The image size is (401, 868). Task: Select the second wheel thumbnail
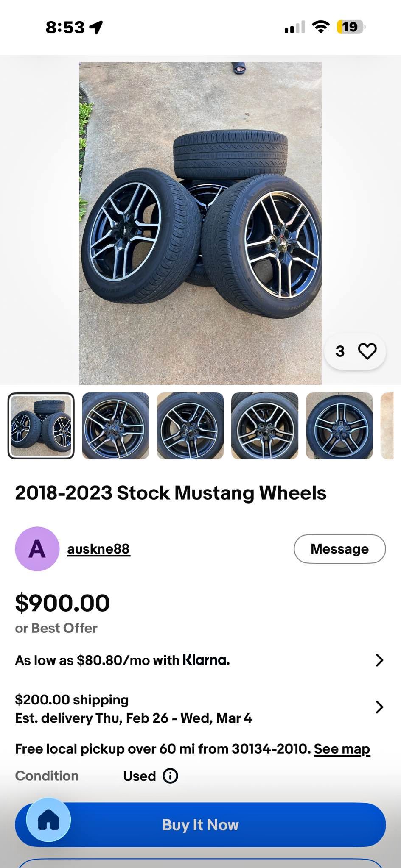[x=115, y=426]
